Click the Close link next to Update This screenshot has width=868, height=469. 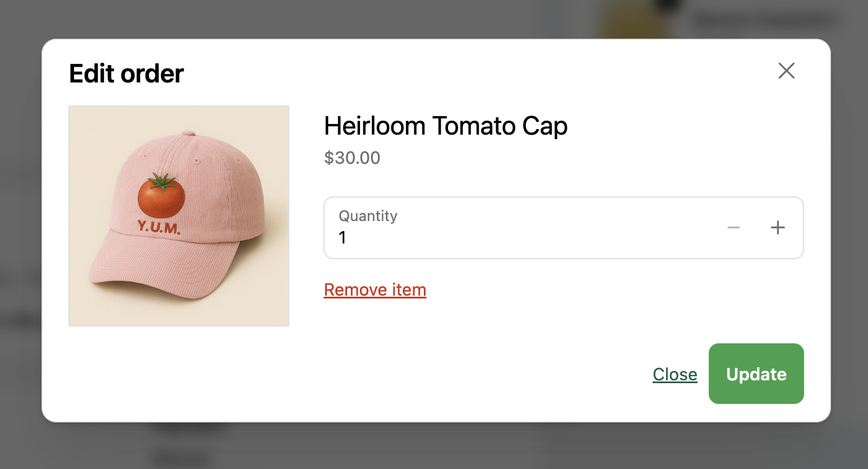coord(675,374)
